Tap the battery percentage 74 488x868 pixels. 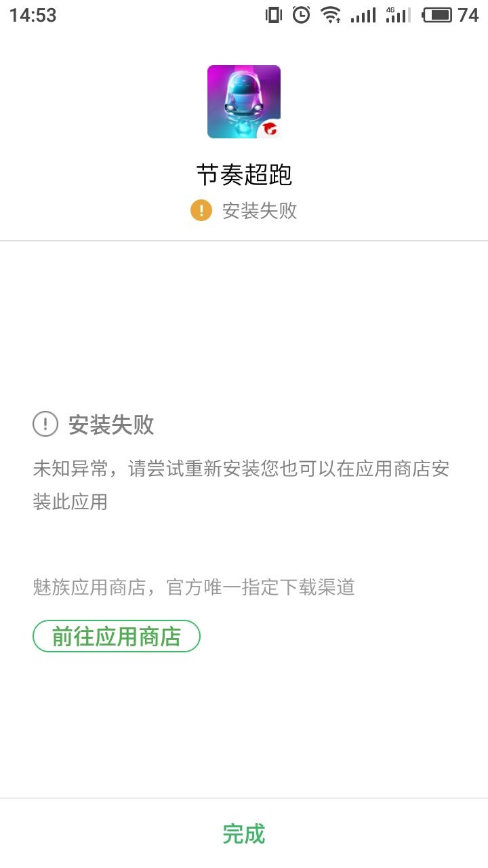[x=468, y=15]
